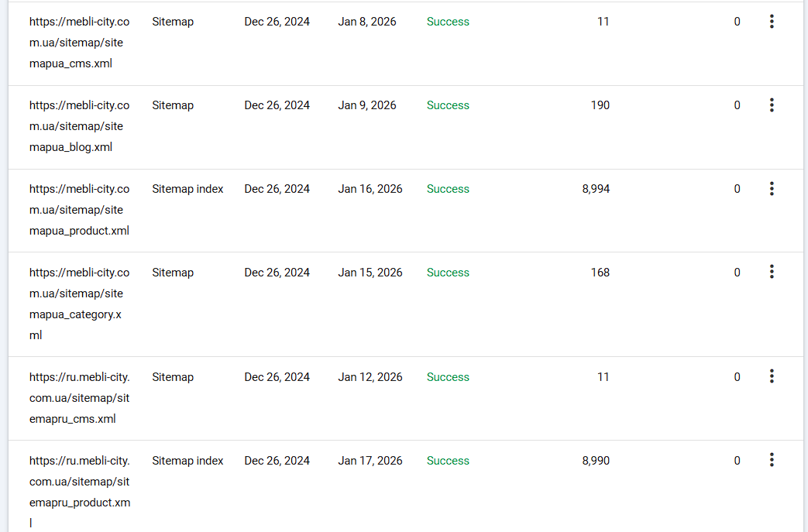Open three-dot menu for sitemapua_category.xml
Image resolution: width=808 pixels, height=532 pixels.
[772, 272]
